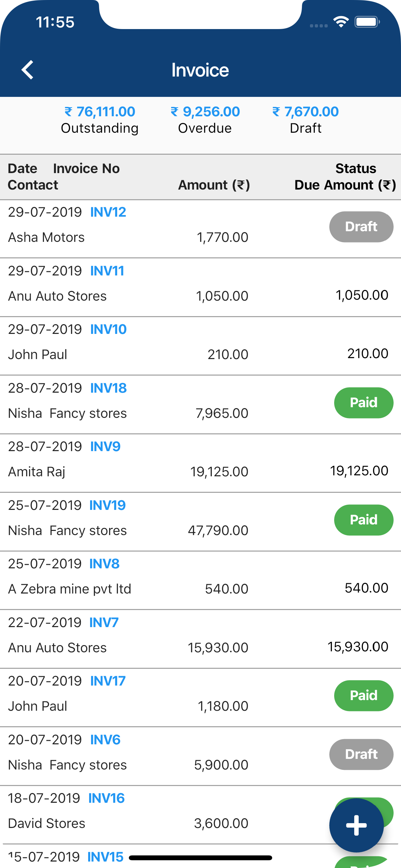Select the Draft badge on INV6
Viewport: 401px width, 868px height.
click(361, 754)
